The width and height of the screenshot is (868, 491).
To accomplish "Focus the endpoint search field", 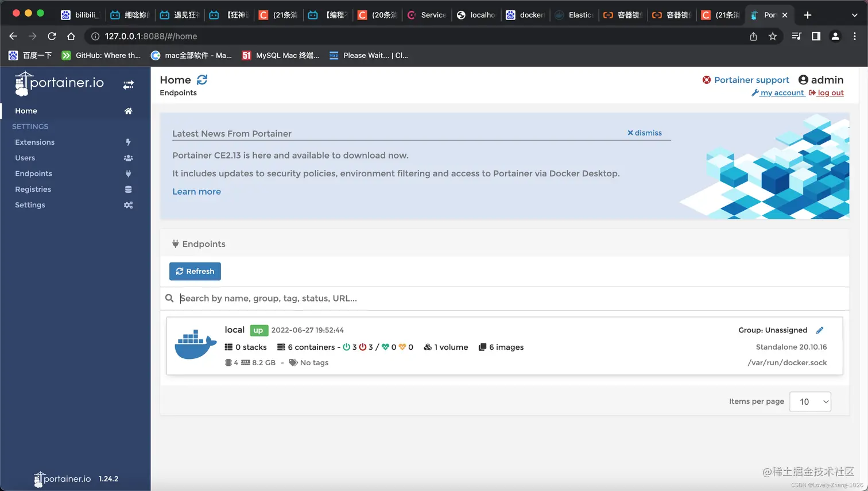I will pyautogui.click(x=505, y=299).
